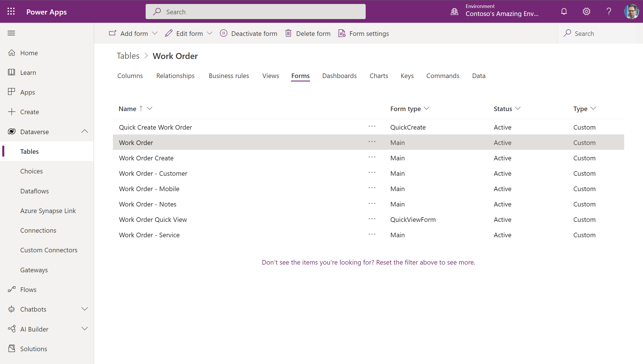Click the Flows icon in sidebar
The width and height of the screenshot is (643, 364).
(11, 289)
